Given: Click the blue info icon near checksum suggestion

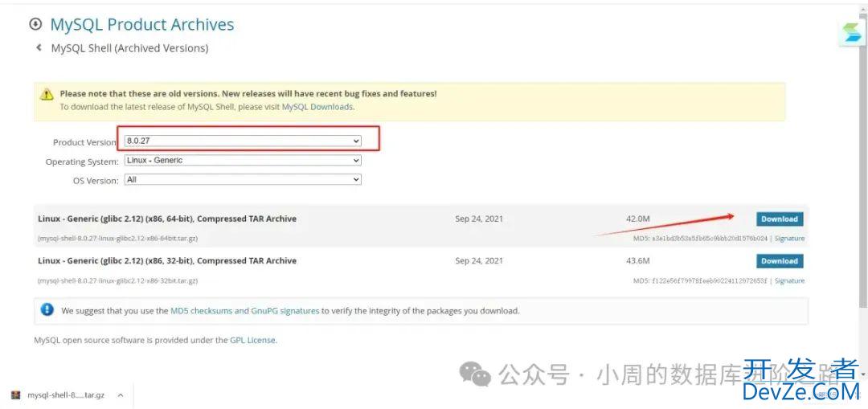Looking at the screenshot, I should click(47, 309).
